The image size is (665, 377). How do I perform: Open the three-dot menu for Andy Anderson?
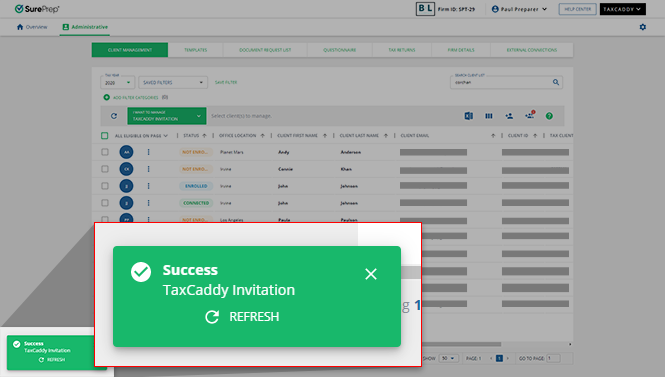click(x=148, y=152)
